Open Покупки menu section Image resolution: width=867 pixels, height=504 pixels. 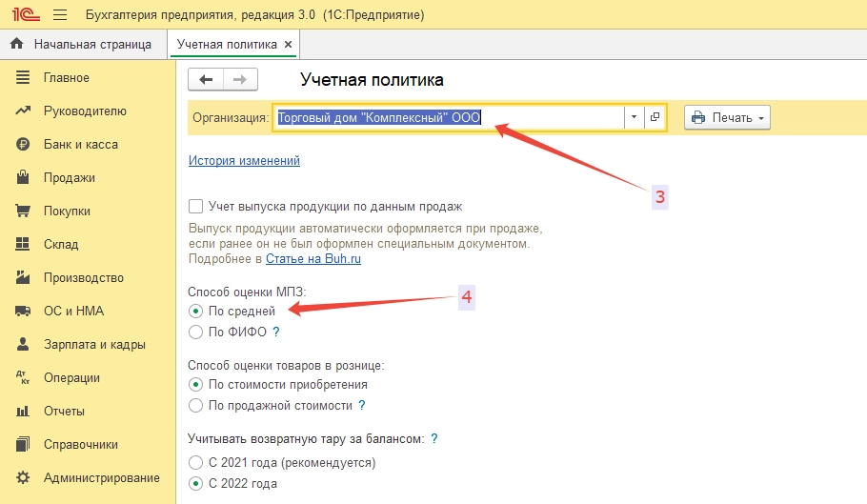point(67,211)
